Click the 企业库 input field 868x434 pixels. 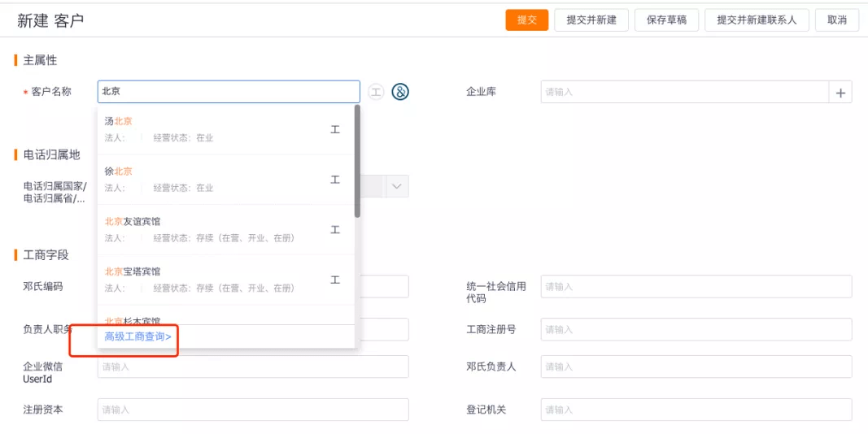pyautogui.click(x=685, y=93)
